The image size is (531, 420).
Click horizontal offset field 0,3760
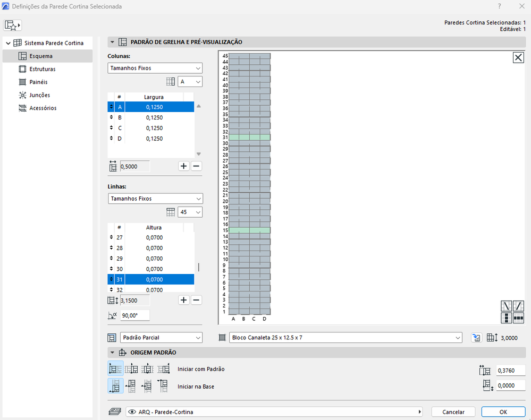point(511,371)
